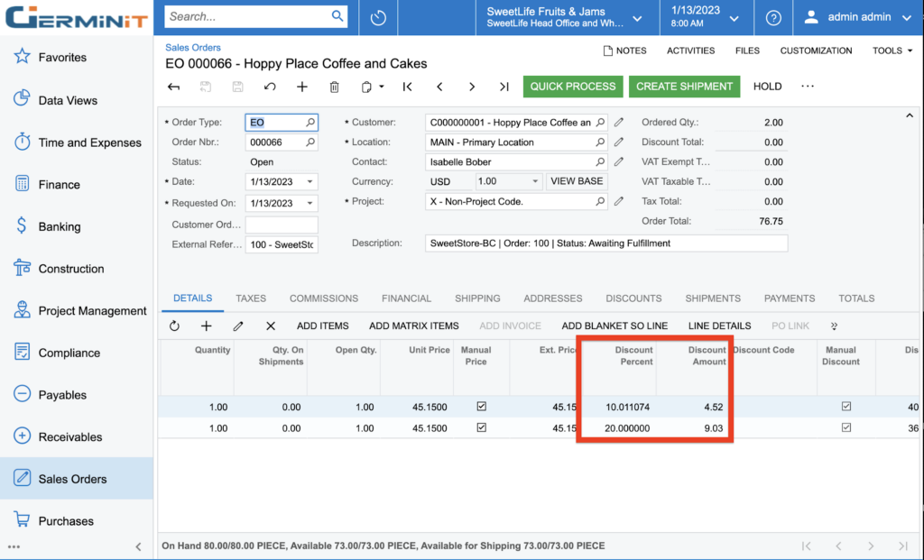This screenshot has width=924, height=560.
Task: Click the Create Shipment button
Action: pyautogui.click(x=684, y=87)
